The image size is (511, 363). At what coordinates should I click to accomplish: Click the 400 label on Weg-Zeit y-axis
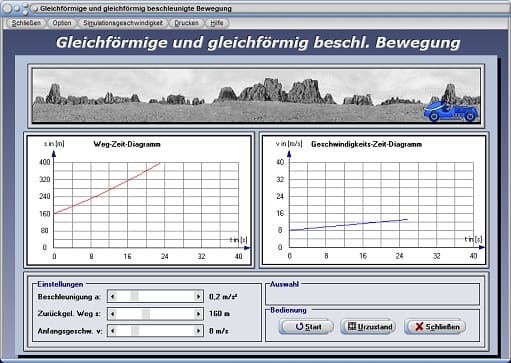[45, 162]
